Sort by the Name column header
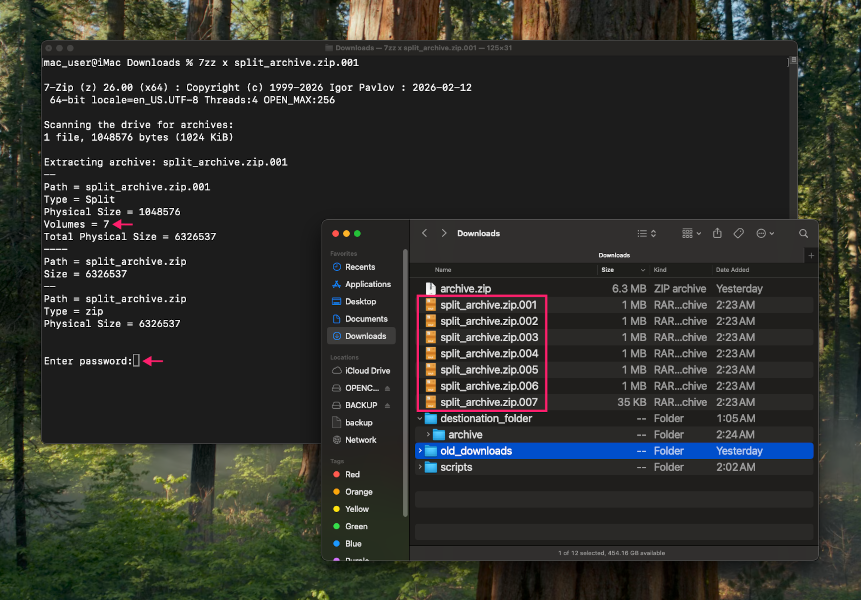The height and width of the screenshot is (600, 861). point(443,270)
